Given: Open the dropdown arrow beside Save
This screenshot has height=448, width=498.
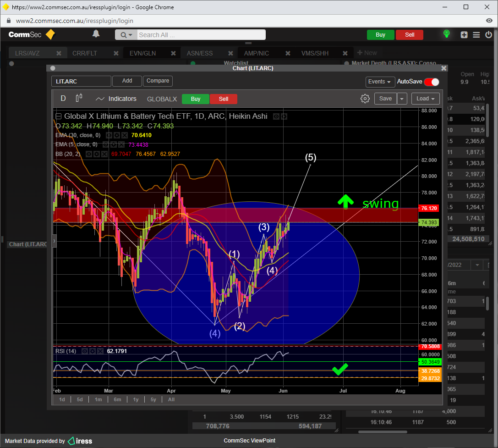Looking at the screenshot, I should coord(402,99).
